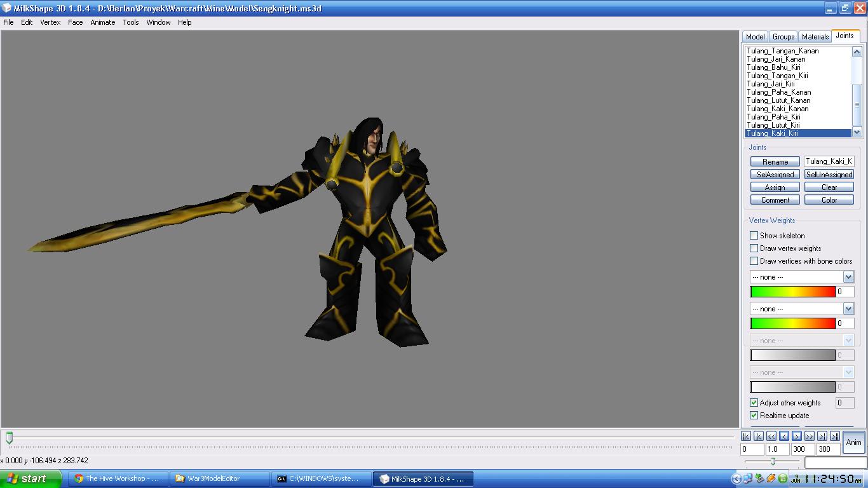Click the MilkShape 3D title bar icon
Screen dimensions: 868x488
(6, 8)
